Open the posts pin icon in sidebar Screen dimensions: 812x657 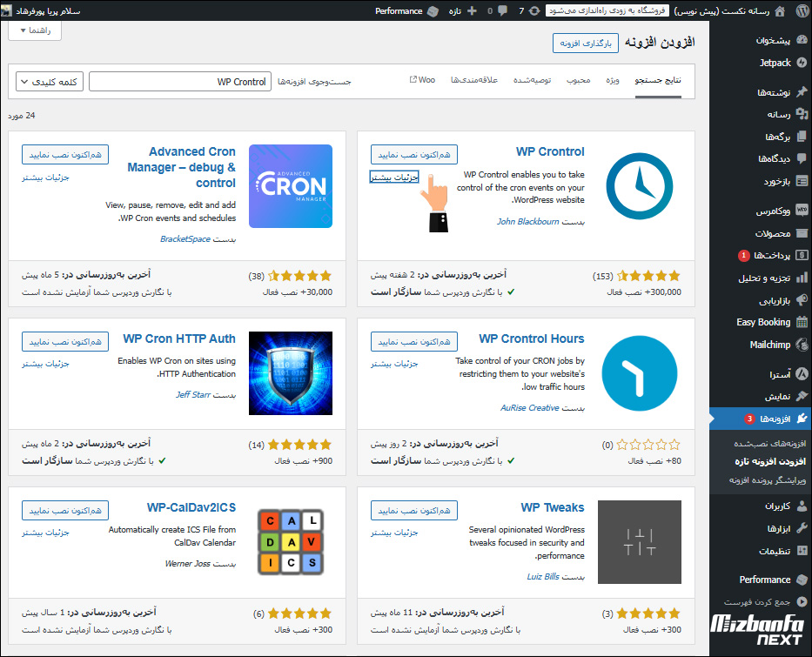pyautogui.click(x=802, y=92)
